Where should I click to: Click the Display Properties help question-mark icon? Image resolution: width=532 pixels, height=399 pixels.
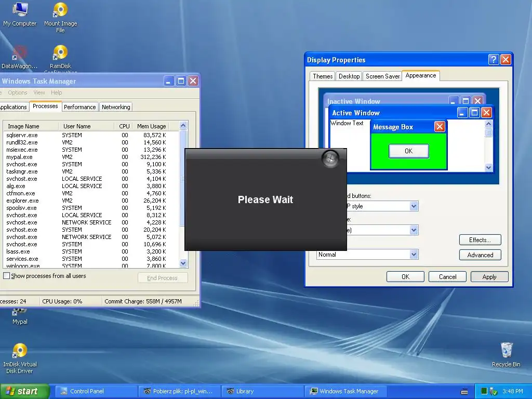coord(494,60)
